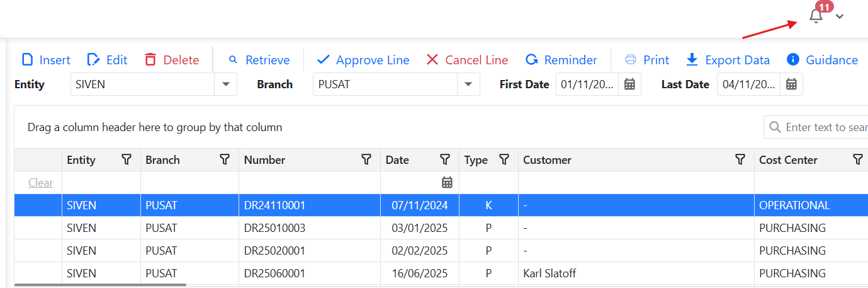868x288 pixels.
Task: Click customer cell Karl Slatoff
Action: pyautogui.click(x=636, y=274)
